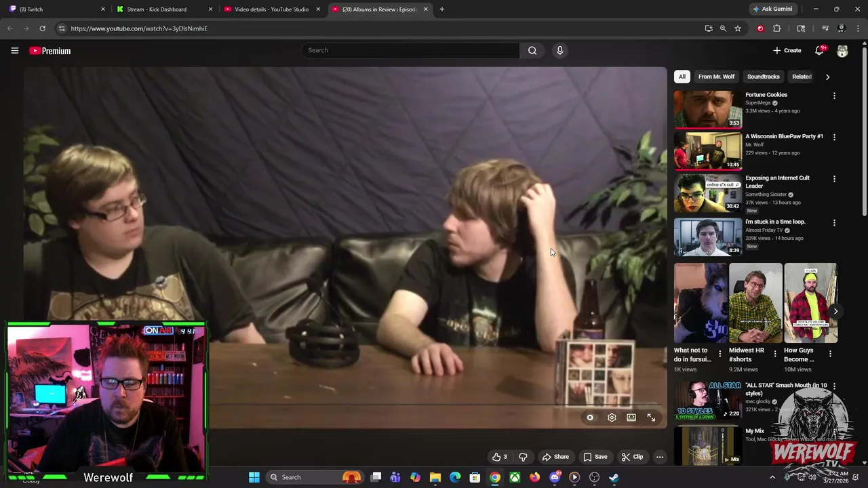Open i'm stuck in a time loop thumbnail
Image resolution: width=868 pixels, height=488 pixels.
point(708,237)
